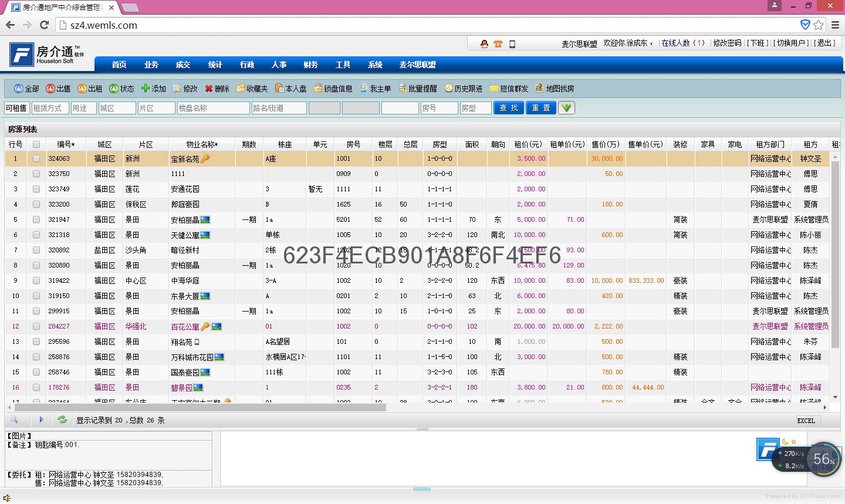Image resolution: width=845 pixels, height=504 pixels.
Task: Open 我主单 my main orders
Action: pyautogui.click(x=375, y=89)
